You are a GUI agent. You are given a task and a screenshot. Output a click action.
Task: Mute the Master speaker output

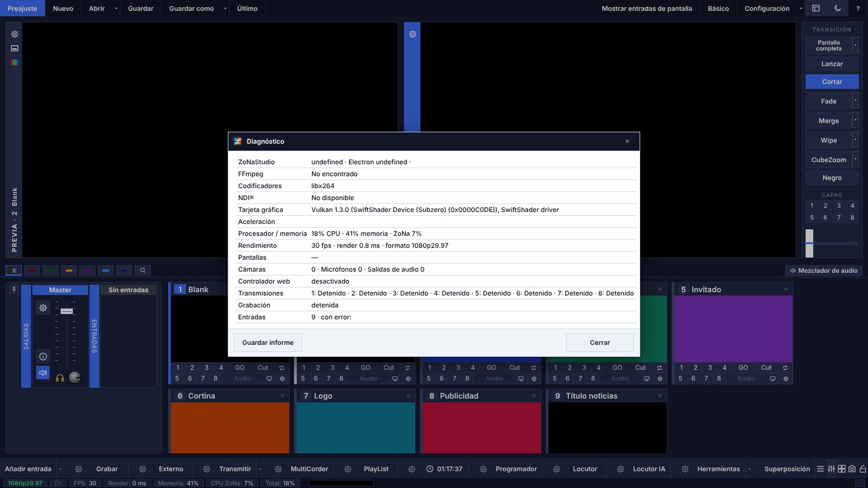[x=43, y=373]
